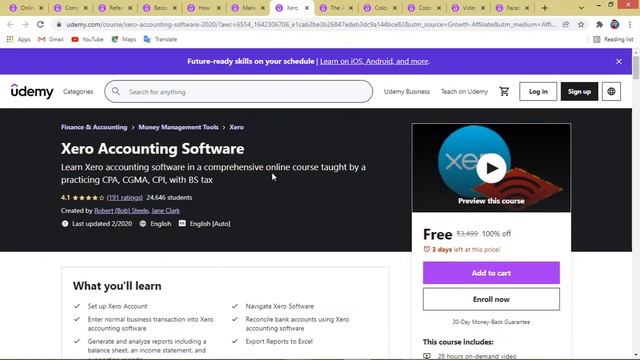Click the 'Xero Accounting Software' title
Screen dimensions: 640x360
pyautogui.click(x=153, y=149)
